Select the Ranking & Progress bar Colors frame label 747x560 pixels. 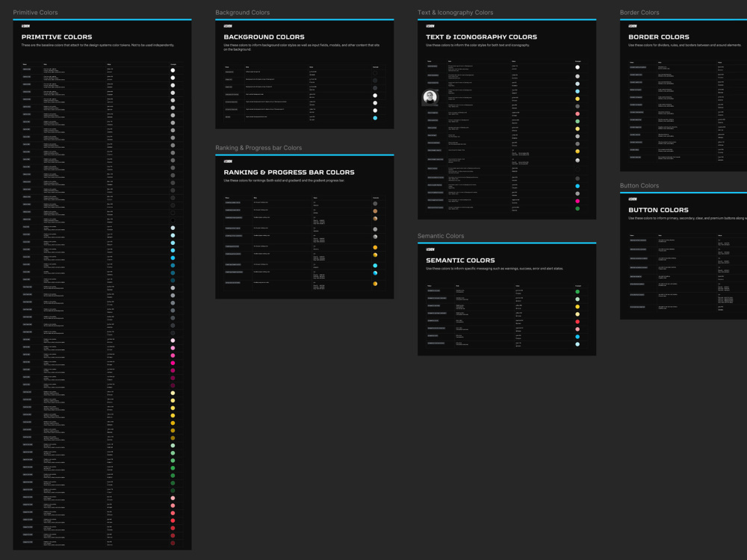pyautogui.click(x=258, y=148)
